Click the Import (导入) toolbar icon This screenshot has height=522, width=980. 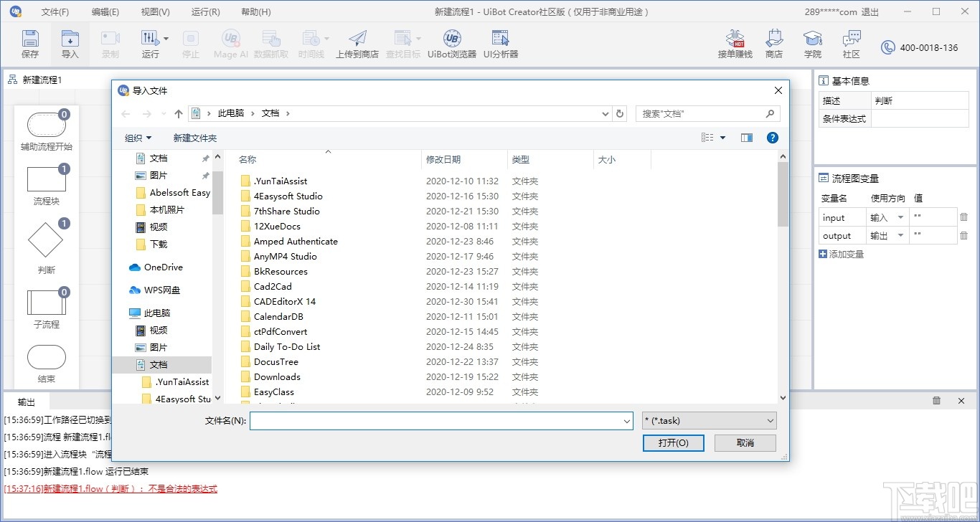(70, 44)
